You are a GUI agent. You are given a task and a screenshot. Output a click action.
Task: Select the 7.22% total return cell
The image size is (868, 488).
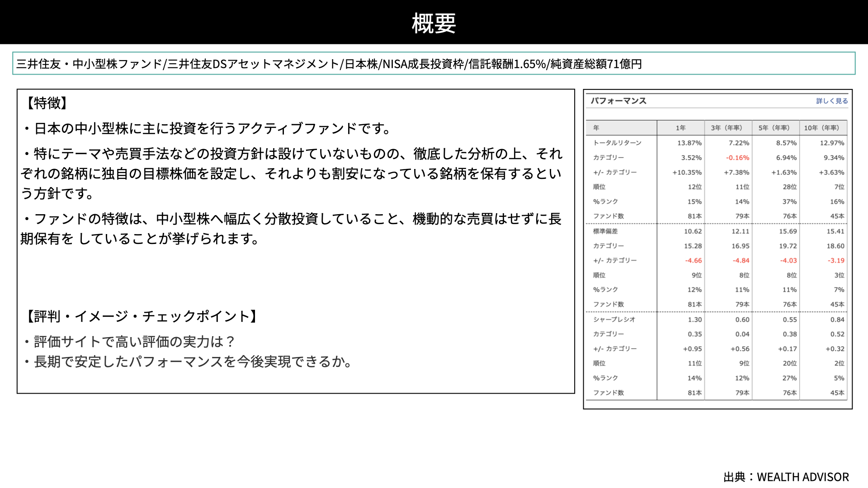pos(739,143)
